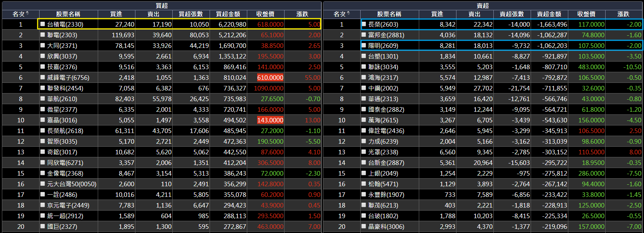Tick the checkbox for 大同(2371)
The image size is (644, 233).
(43, 45)
